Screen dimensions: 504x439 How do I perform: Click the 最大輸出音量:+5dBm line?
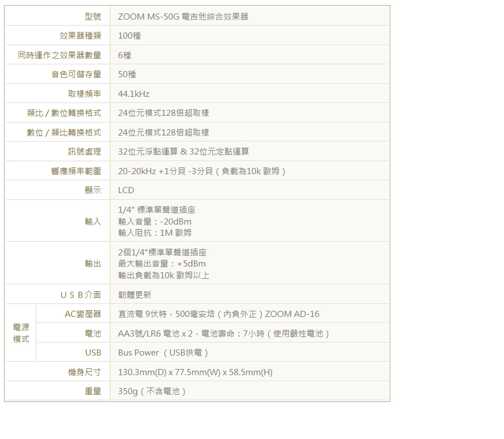click(162, 264)
